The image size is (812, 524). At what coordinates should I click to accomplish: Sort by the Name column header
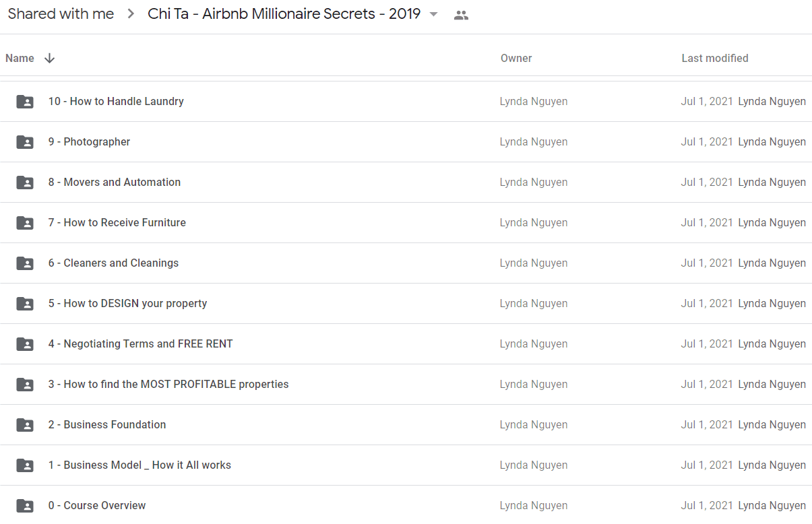pos(20,59)
